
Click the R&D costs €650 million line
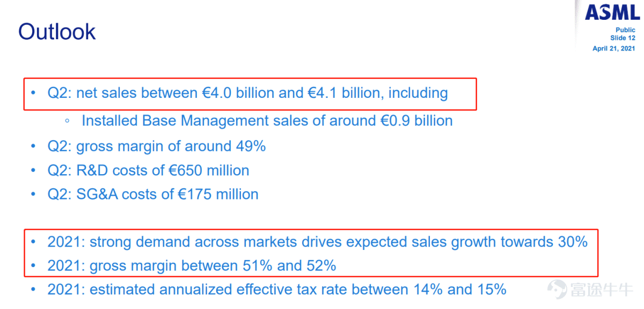(x=148, y=170)
